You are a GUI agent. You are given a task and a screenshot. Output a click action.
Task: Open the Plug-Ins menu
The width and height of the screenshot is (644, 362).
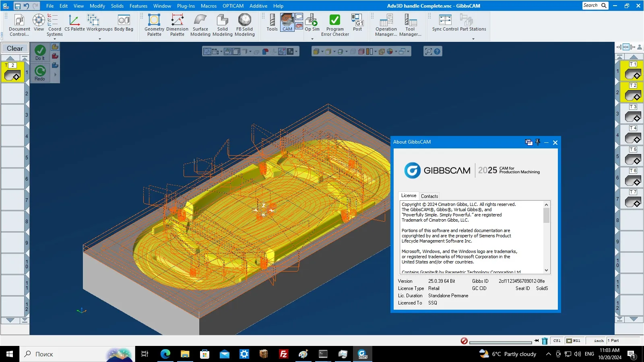(186, 6)
